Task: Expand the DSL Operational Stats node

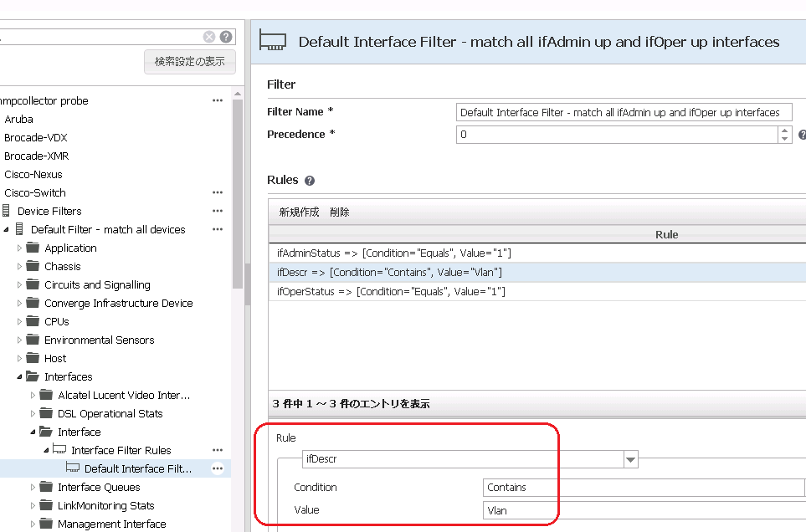Action: 33,414
